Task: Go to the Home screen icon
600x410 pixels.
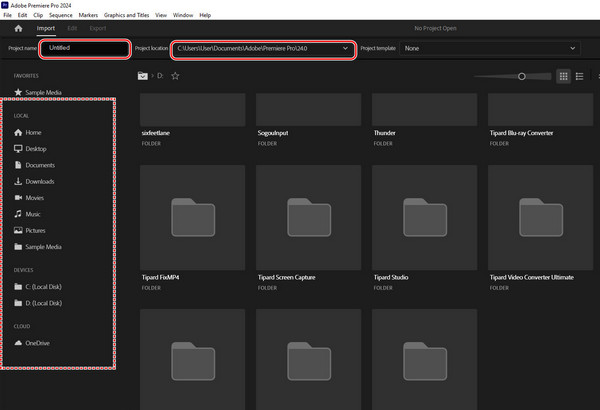Action: click(18, 28)
